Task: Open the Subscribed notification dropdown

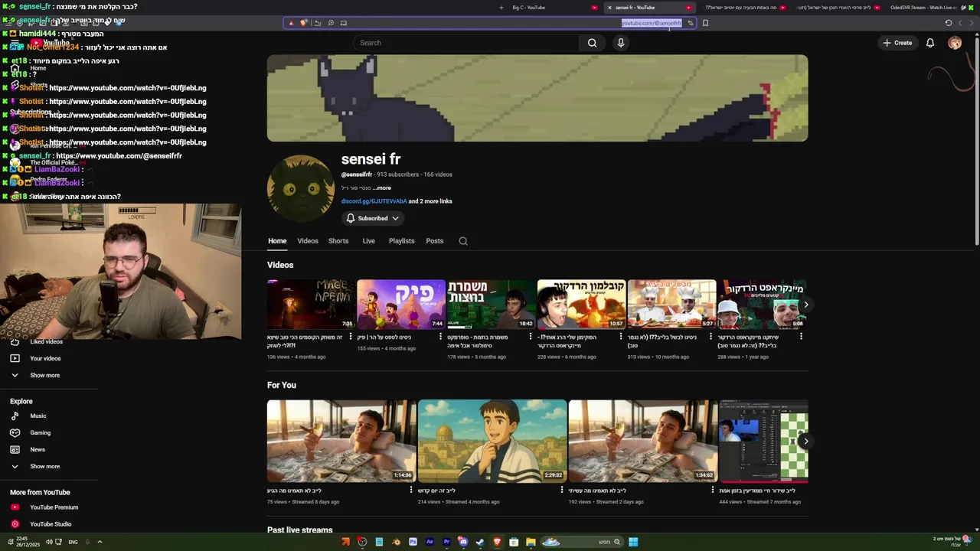Action: click(x=373, y=218)
